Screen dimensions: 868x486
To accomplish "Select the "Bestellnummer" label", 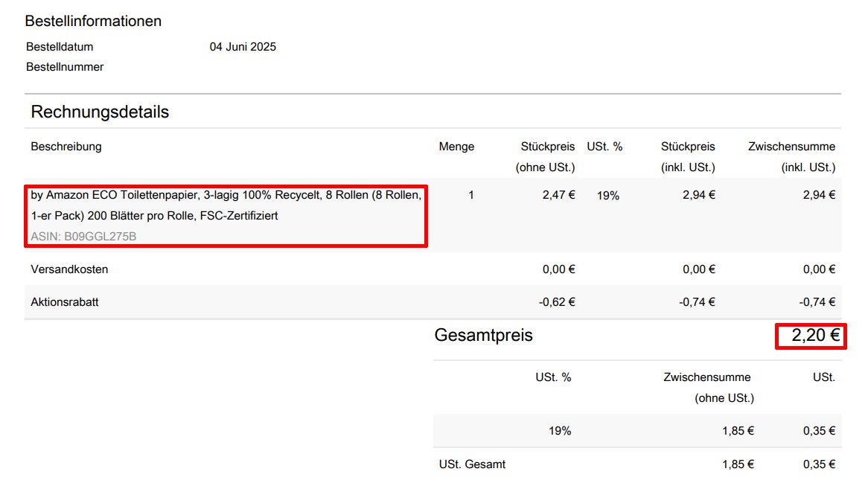I will click(x=65, y=67).
